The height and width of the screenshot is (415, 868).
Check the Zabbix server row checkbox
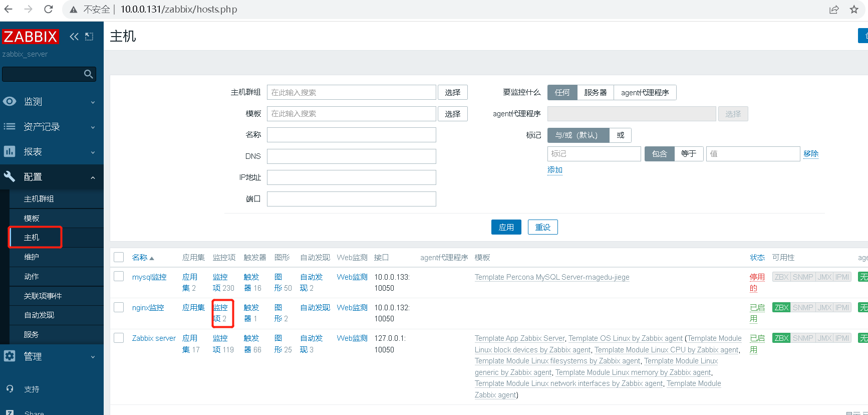(x=119, y=338)
